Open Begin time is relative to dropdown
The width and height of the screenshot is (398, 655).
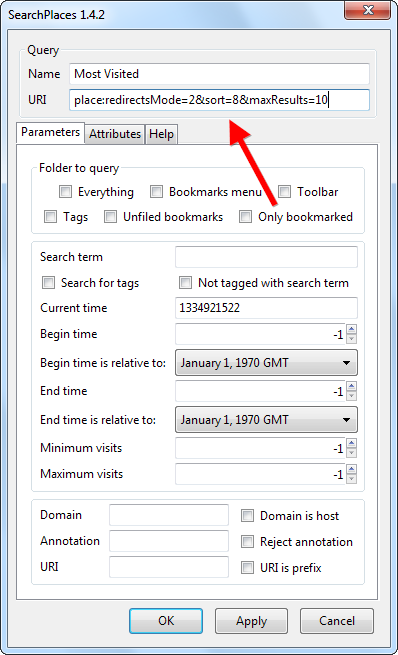(266, 363)
